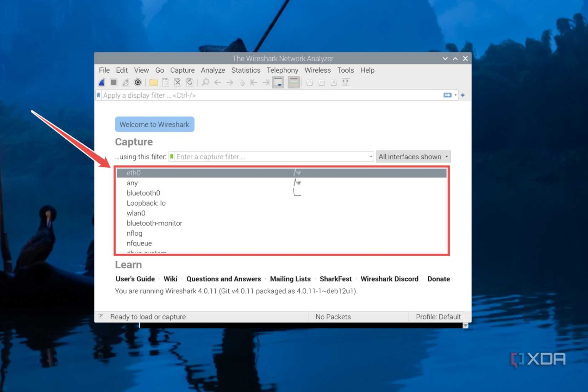Open the All interfaces shown dropdown
The image size is (588, 392).
[x=413, y=157]
